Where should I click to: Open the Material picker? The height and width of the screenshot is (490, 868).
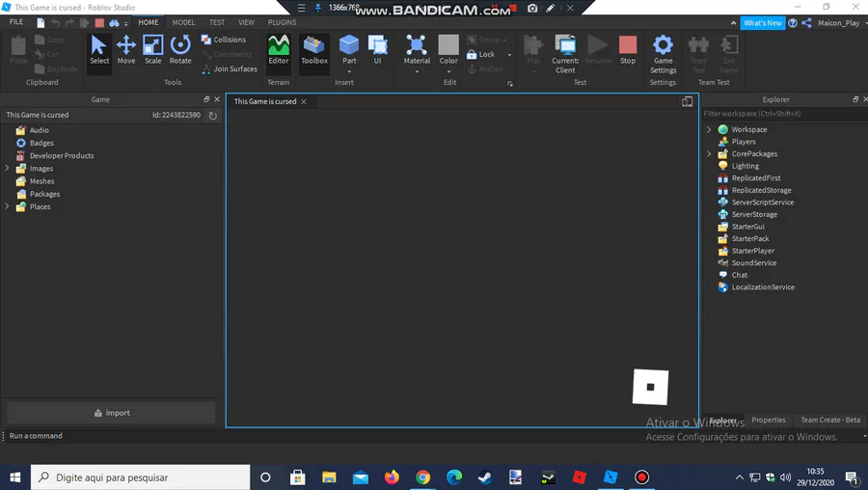417,49
